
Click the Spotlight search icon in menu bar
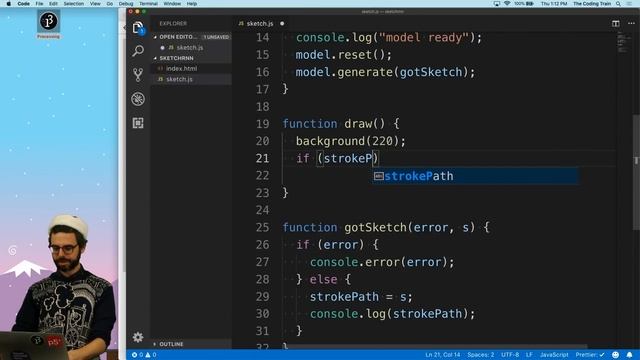(618, 4)
